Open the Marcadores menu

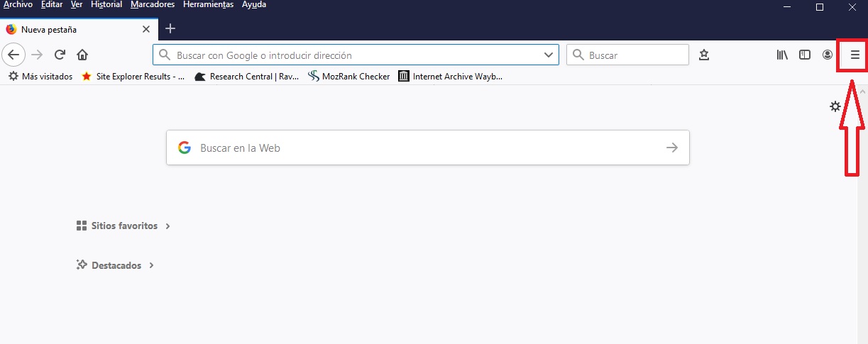coord(153,5)
